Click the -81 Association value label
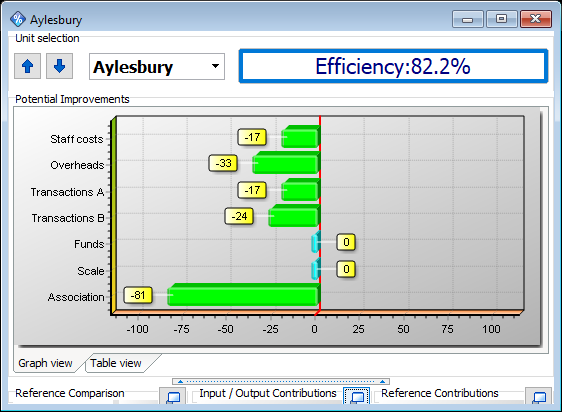The image size is (562, 412). tap(138, 295)
